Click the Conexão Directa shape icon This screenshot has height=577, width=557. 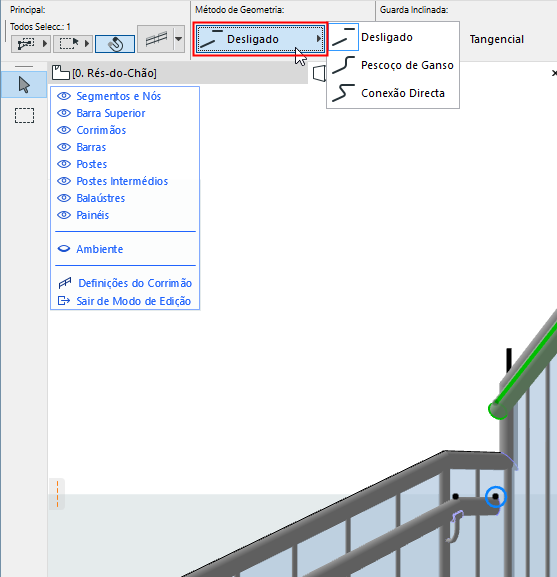[x=343, y=93]
